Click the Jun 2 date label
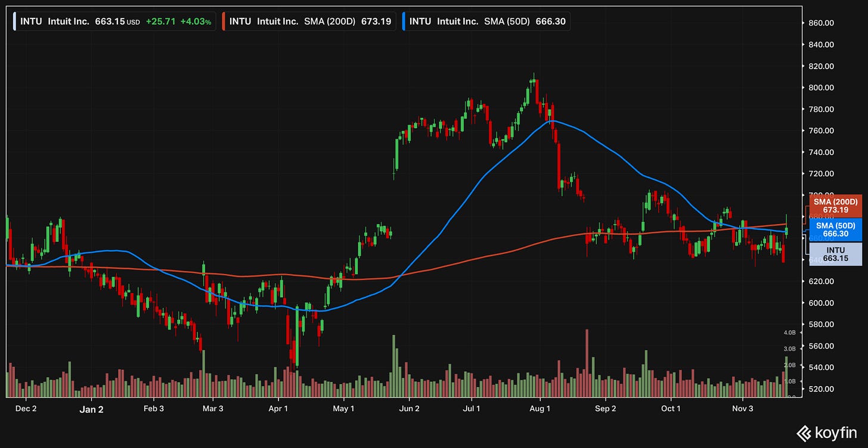The width and height of the screenshot is (868, 448). [x=409, y=409]
